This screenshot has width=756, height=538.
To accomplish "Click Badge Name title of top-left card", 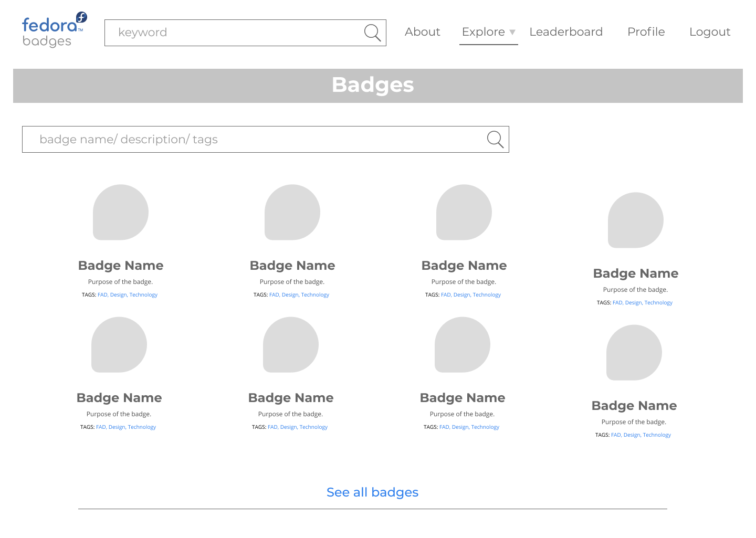I will [121, 266].
